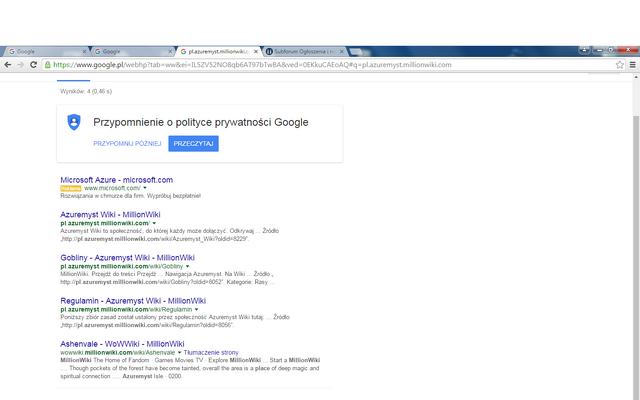The width and height of the screenshot is (640, 400).
Task: Close the Subforum Ogłoszenia tab
Action: (342, 51)
